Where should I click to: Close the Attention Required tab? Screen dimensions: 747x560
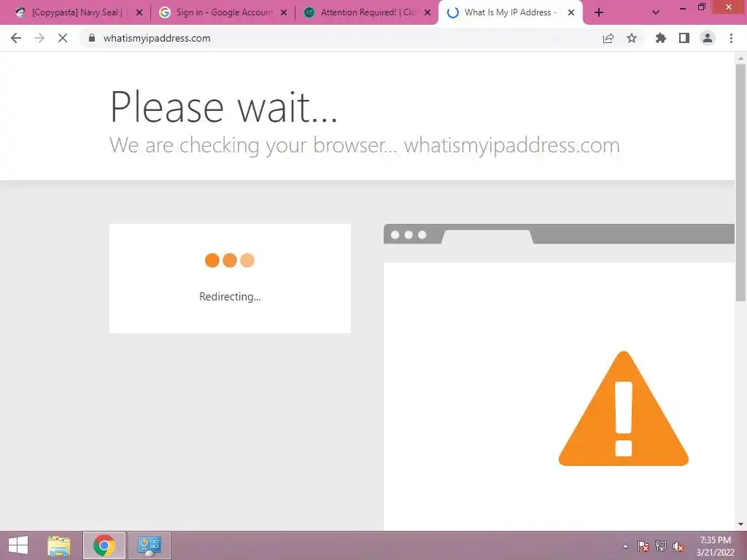pyautogui.click(x=427, y=13)
